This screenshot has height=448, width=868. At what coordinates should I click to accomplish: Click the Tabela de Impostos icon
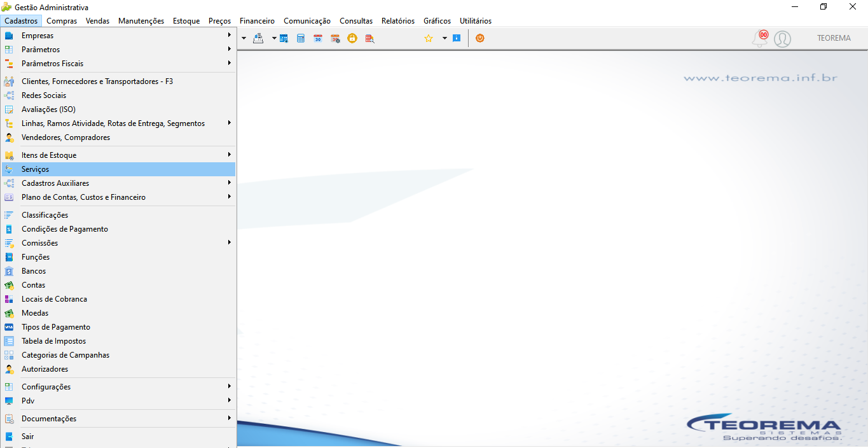click(x=9, y=341)
